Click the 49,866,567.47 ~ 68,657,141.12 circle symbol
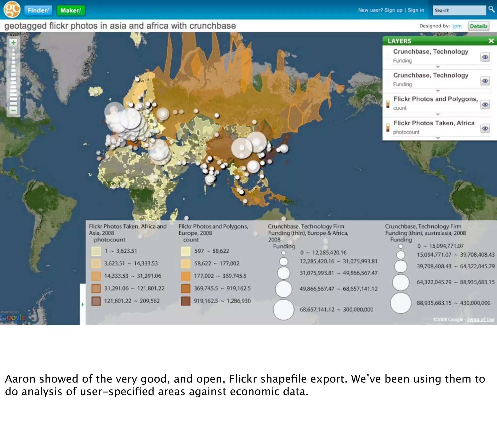Screen dimensions: 497x448 point(284,289)
